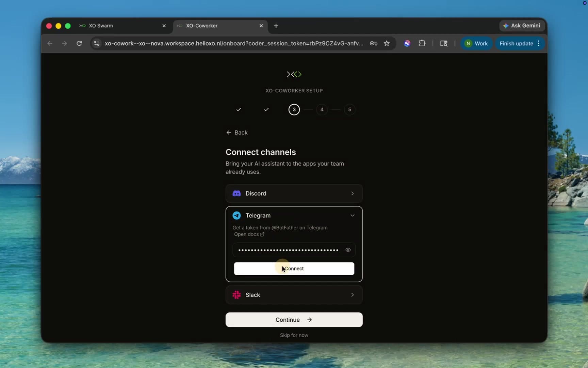Go Back to the previous step
Image resolution: width=588 pixels, height=368 pixels.
click(x=237, y=133)
